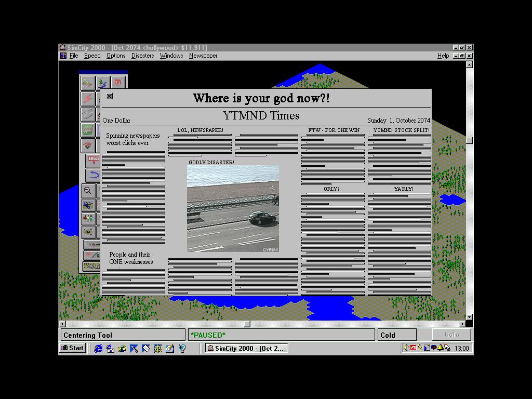Screen dimensions: 532x399
Task: Select the Zoom out magnifier tool
Action: point(87,191)
